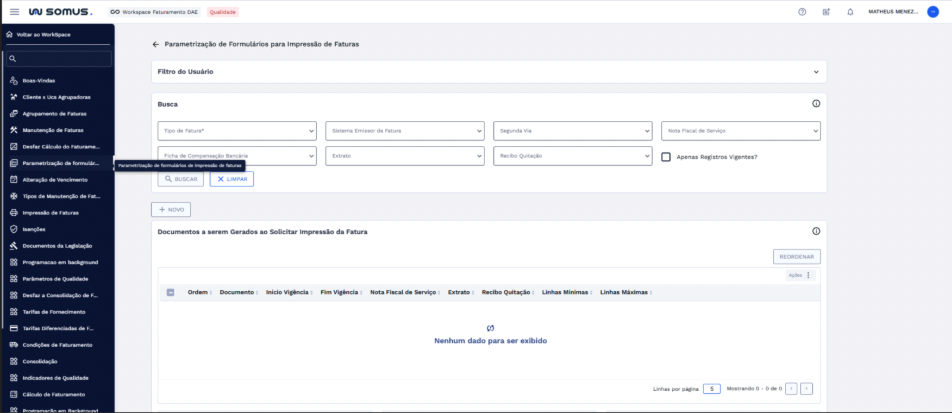Click the help question mark icon
952x413 pixels.
(802, 11)
